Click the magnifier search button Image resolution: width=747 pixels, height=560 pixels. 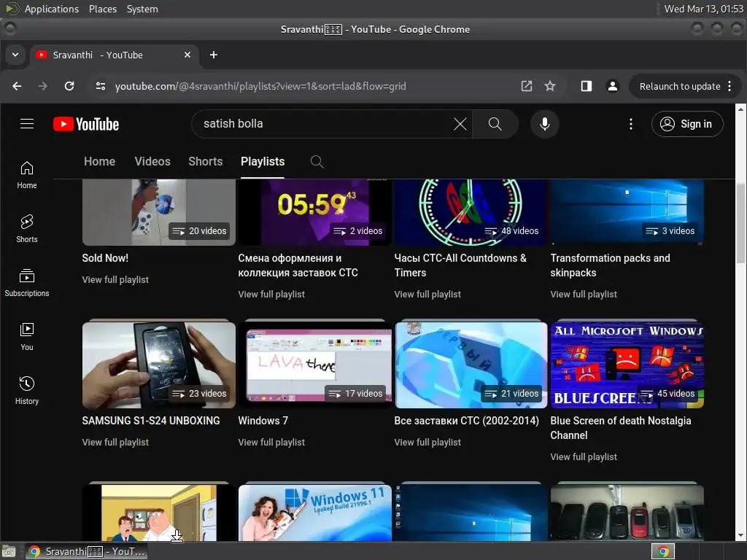(x=495, y=124)
